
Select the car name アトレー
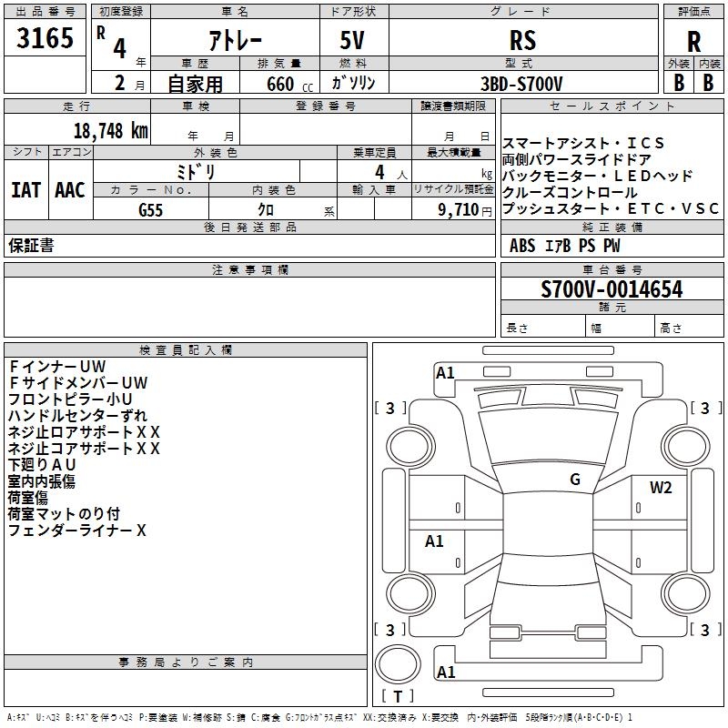(x=235, y=40)
